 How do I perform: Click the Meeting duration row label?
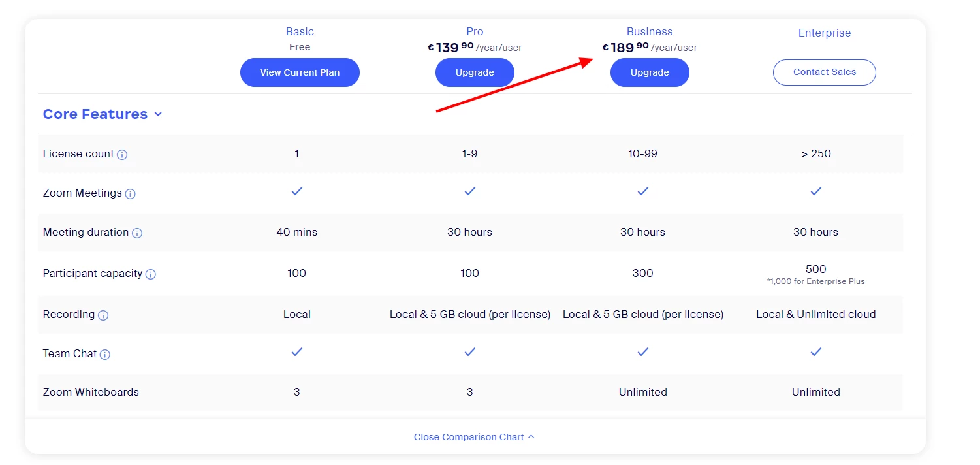tap(86, 232)
